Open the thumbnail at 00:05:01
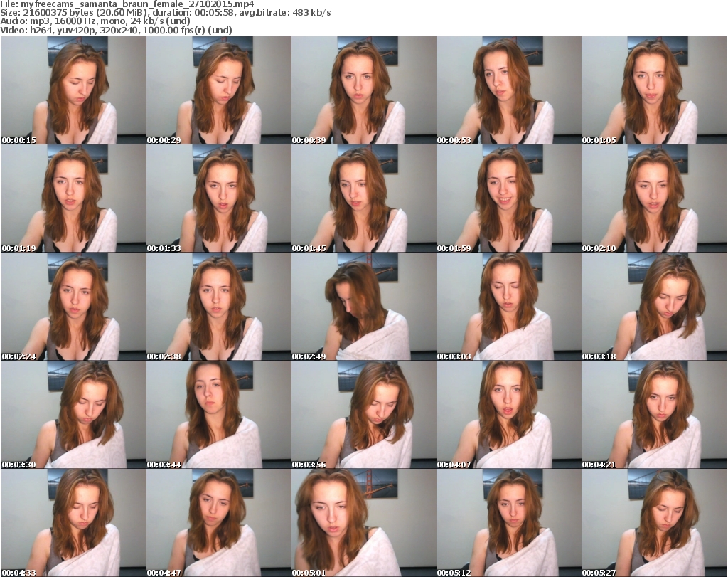This screenshot has width=728, height=577. pyautogui.click(x=363, y=523)
